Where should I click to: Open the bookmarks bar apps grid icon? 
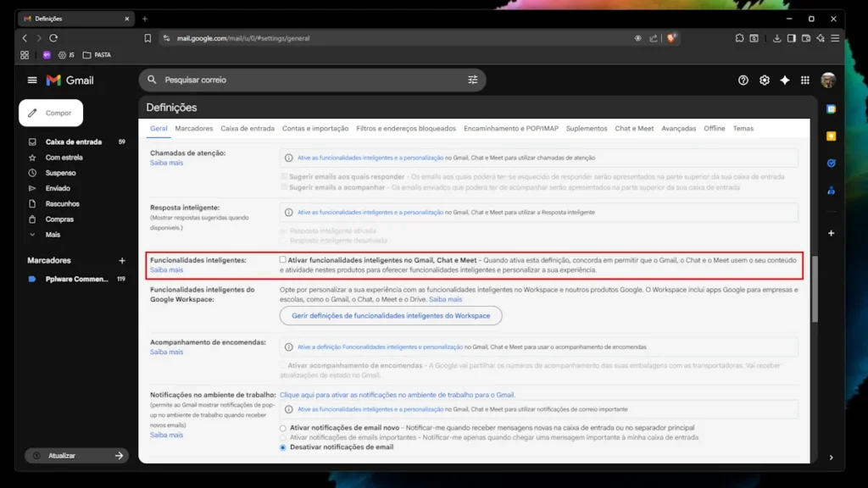(x=25, y=55)
